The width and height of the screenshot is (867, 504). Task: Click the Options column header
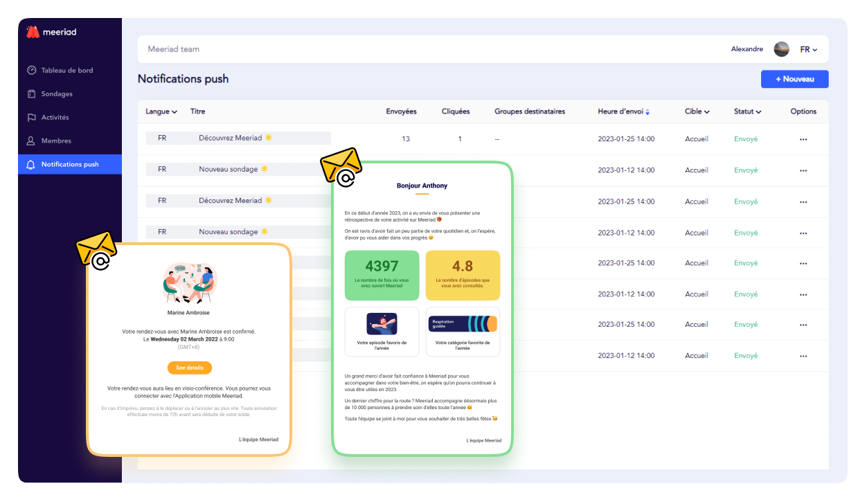point(803,111)
